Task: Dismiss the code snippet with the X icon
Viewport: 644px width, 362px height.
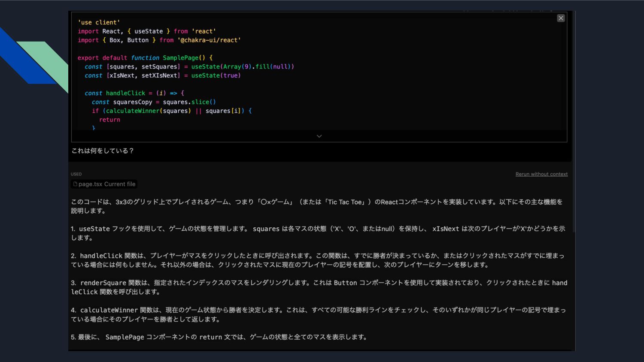Action: click(x=561, y=18)
